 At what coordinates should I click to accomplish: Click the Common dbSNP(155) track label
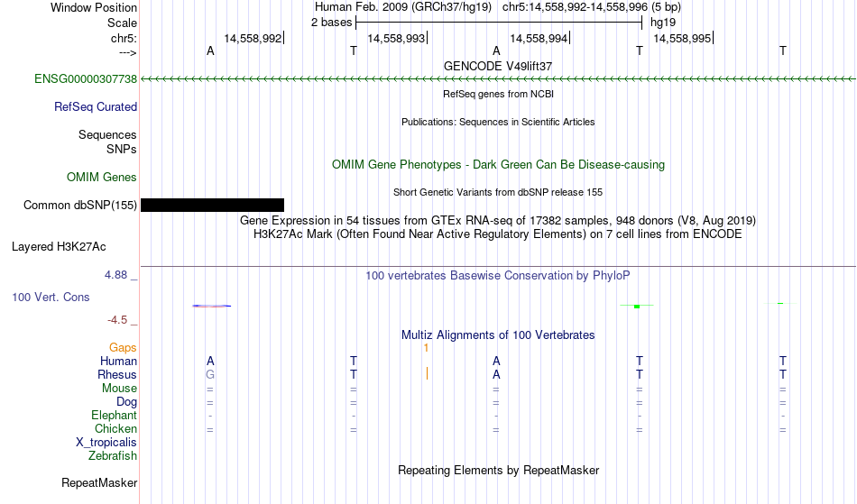pyautogui.click(x=80, y=206)
